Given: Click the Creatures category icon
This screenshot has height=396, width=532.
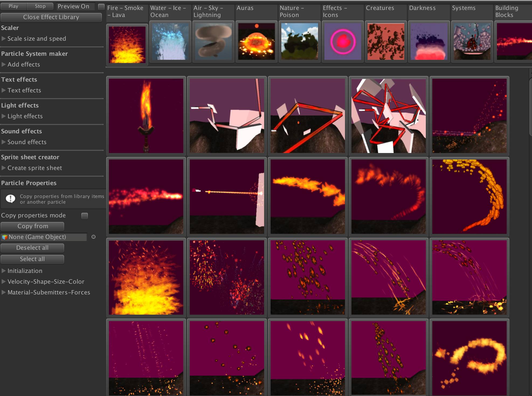Looking at the screenshot, I should pos(386,41).
